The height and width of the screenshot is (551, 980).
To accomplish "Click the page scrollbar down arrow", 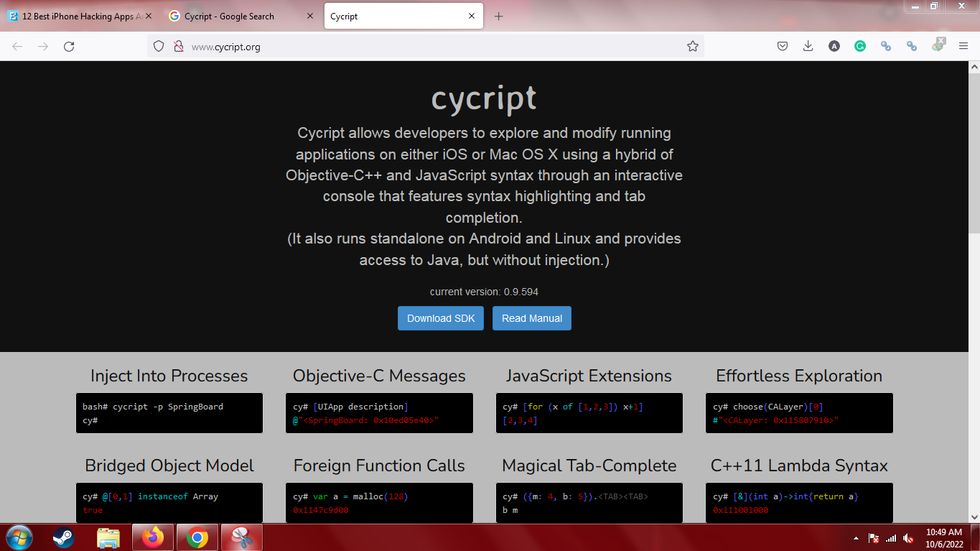I will point(974,517).
